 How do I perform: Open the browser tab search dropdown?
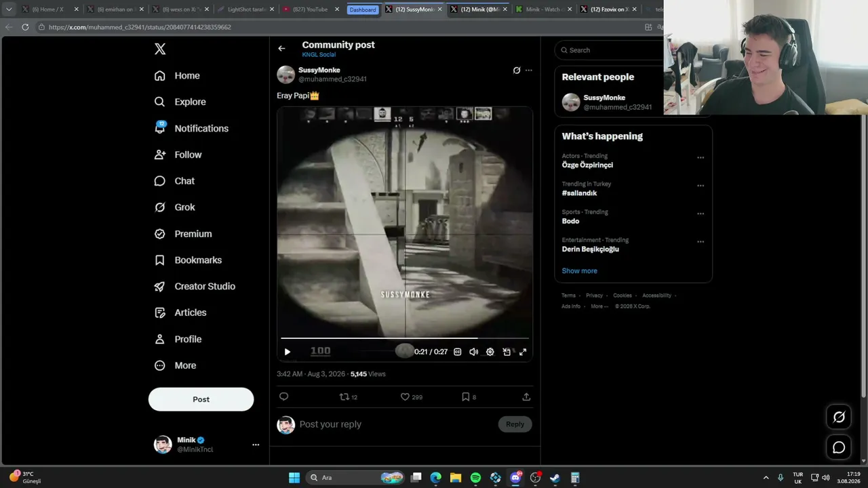pos(9,9)
